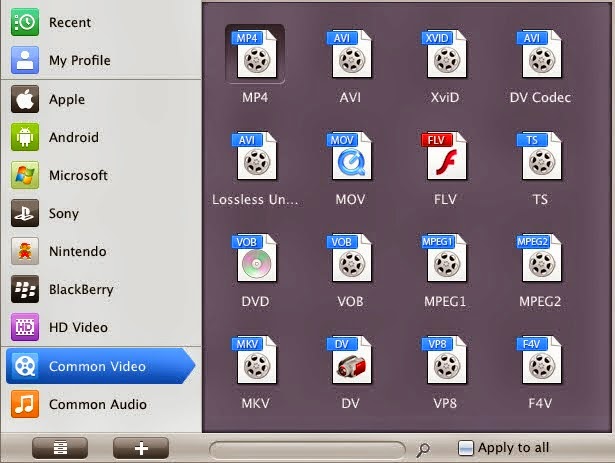This screenshot has height=463, width=615.
Task: Select the DV camcorder format icon
Action: (350, 360)
